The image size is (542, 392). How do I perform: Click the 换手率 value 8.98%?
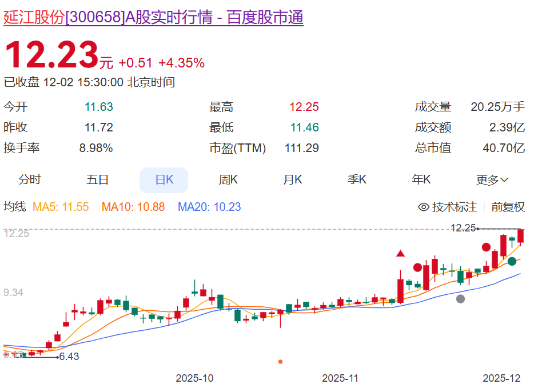tap(96, 148)
